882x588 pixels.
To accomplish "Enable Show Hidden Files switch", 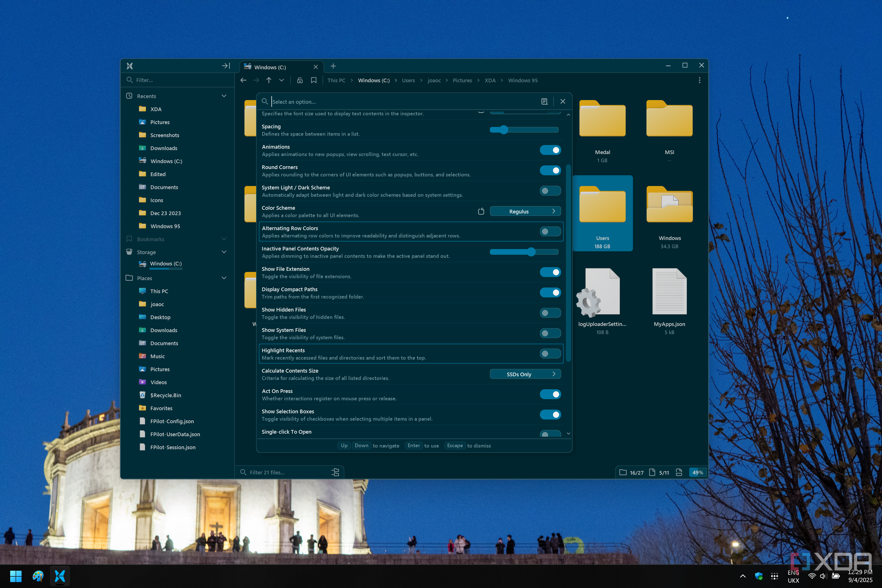I will pos(550,313).
